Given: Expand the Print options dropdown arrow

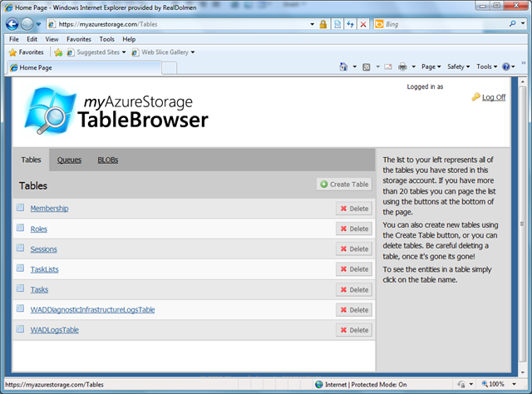Looking at the screenshot, I should pyautogui.click(x=414, y=66).
